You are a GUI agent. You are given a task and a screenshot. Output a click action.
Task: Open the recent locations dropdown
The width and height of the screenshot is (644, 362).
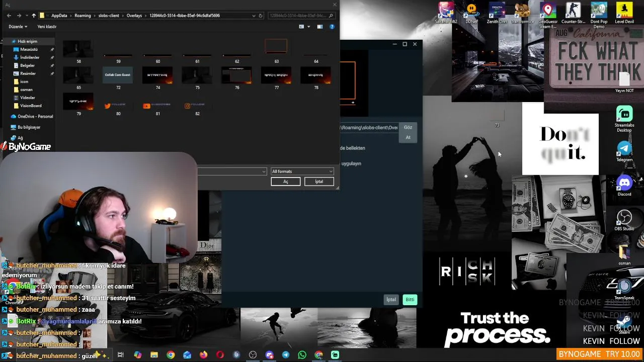point(26,16)
